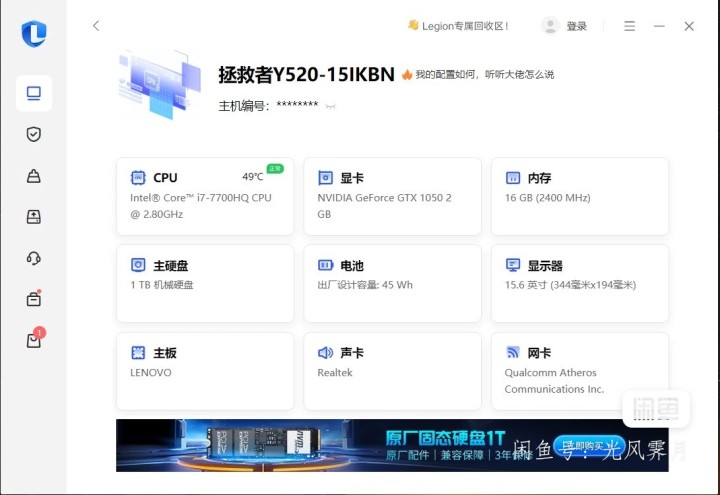Click the text 16 GB (2400 MHz)
Screen dimensions: 720x495
[547, 198]
